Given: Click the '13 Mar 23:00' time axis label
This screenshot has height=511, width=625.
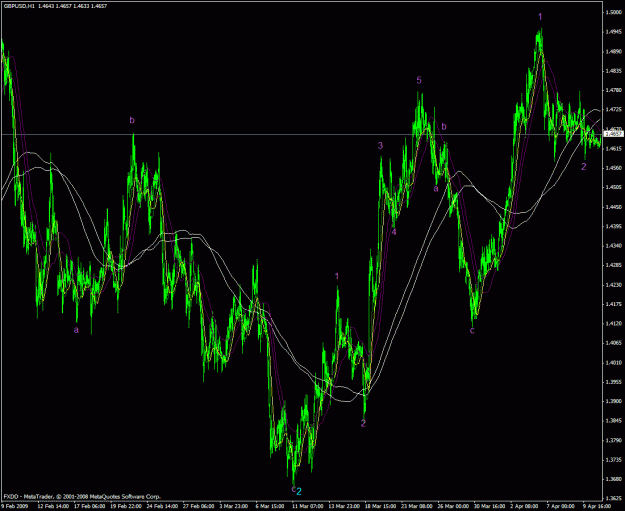Looking at the screenshot, I should (x=343, y=506).
